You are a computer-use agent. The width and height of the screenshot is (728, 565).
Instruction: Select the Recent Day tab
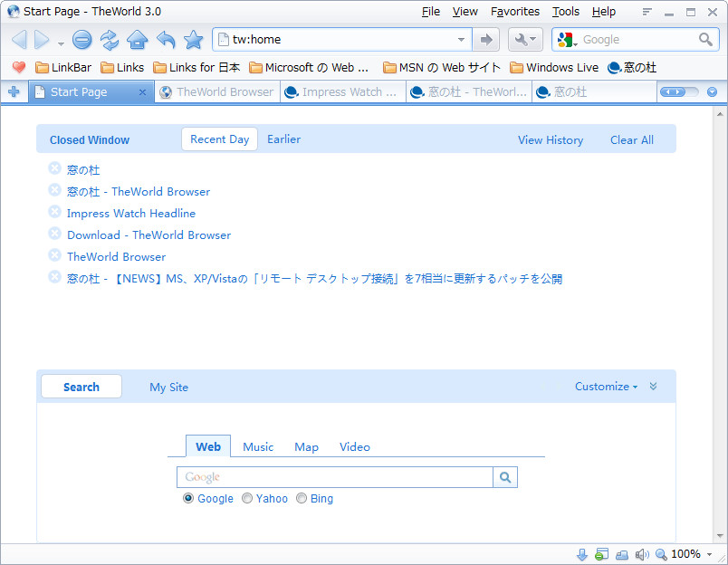coord(220,139)
